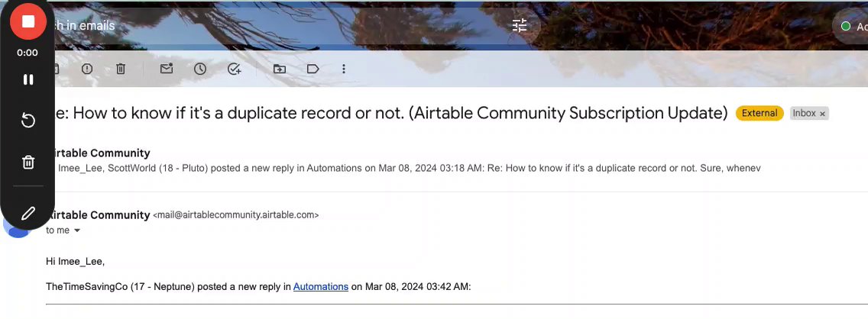
Task: Report this email as spam
Action: coord(87,69)
